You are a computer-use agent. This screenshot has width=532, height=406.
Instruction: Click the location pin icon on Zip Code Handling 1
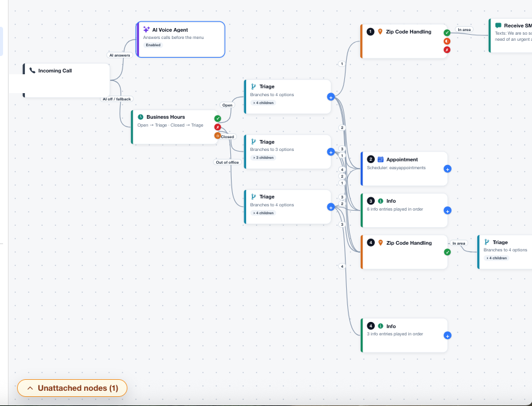pos(380,32)
